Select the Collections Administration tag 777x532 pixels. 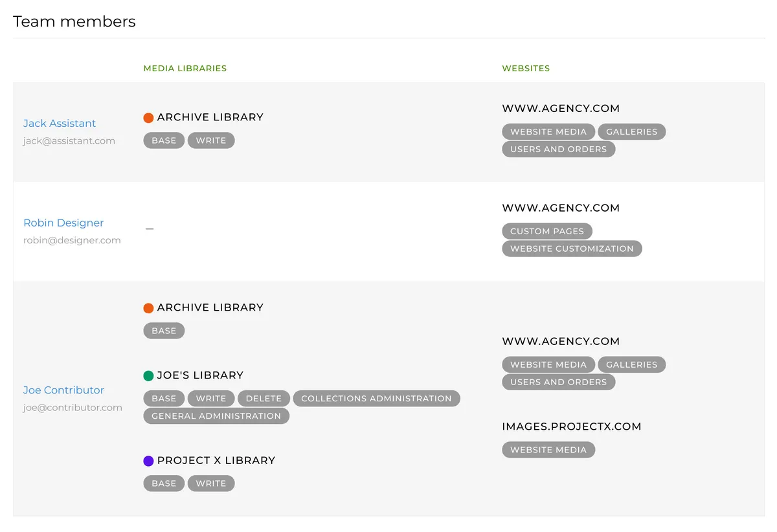coord(376,399)
